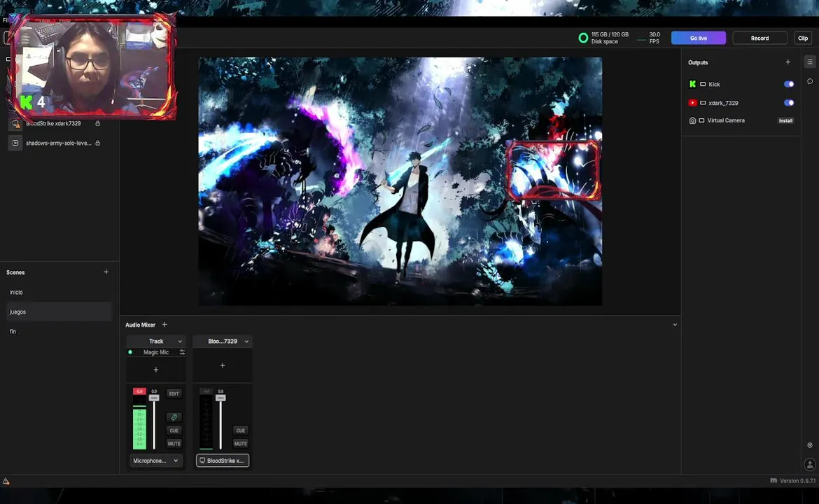Image resolution: width=819 pixels, height=504 pixels.
Task: Toggle lock on the BloodStrike xdark7329 layer
Action: 98,123
